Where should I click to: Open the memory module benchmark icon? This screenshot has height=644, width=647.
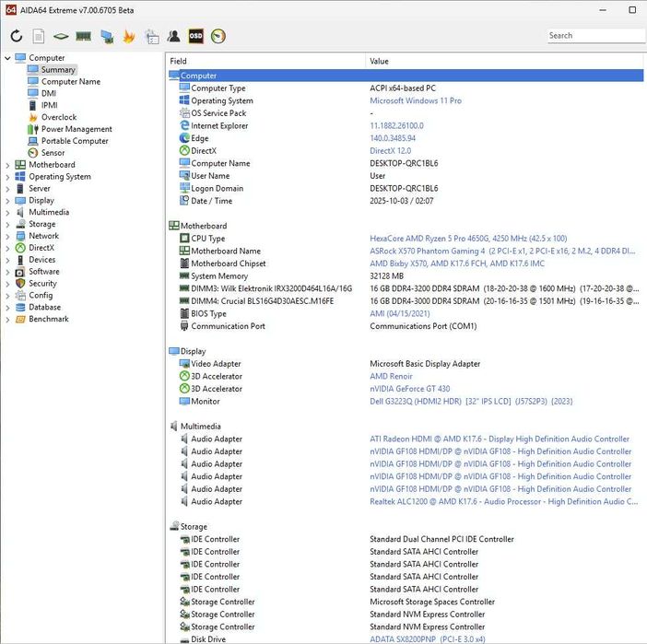[x=84, y=36]
